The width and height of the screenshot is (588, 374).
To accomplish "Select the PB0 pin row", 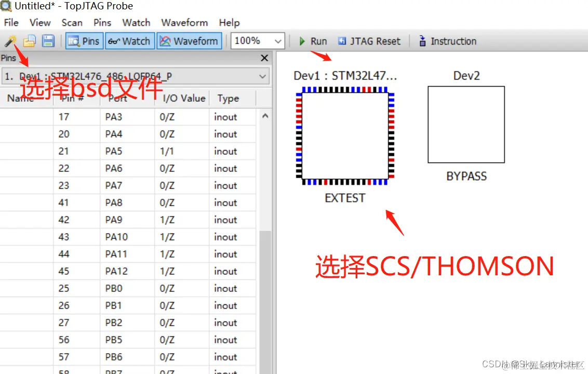I will (x=128, y=288).
